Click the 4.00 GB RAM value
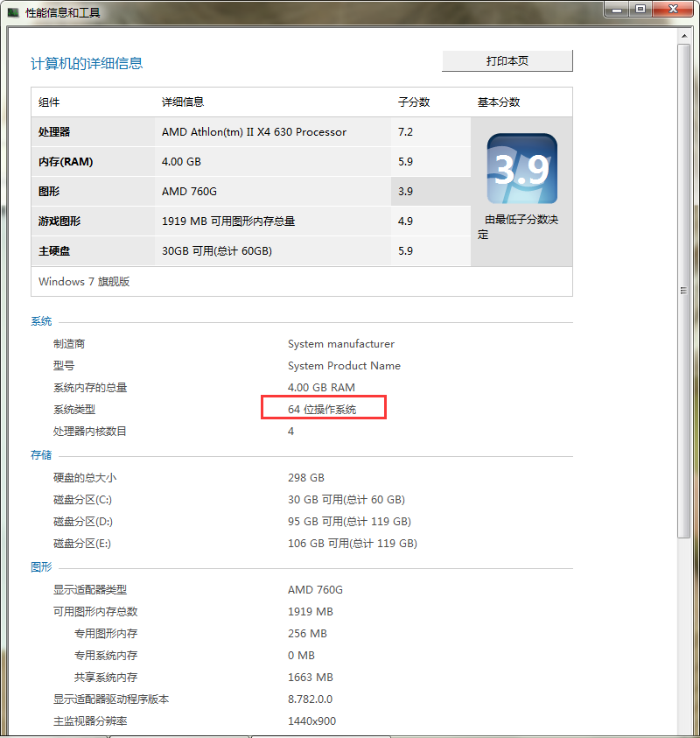700x738 pixels. [321, 387]
